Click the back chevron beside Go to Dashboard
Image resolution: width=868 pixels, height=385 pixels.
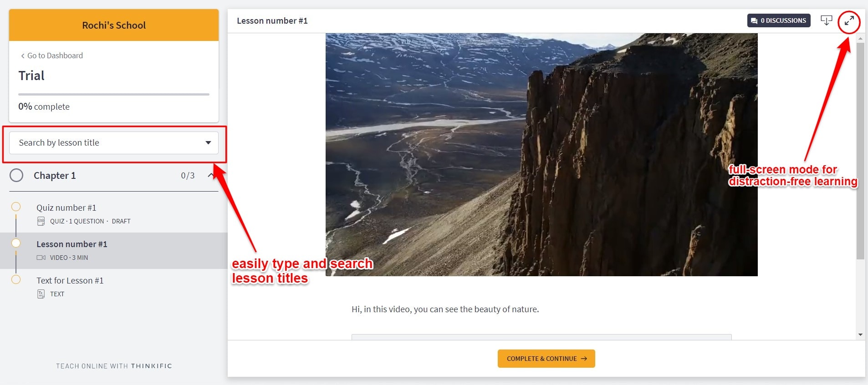pos(23,56)
